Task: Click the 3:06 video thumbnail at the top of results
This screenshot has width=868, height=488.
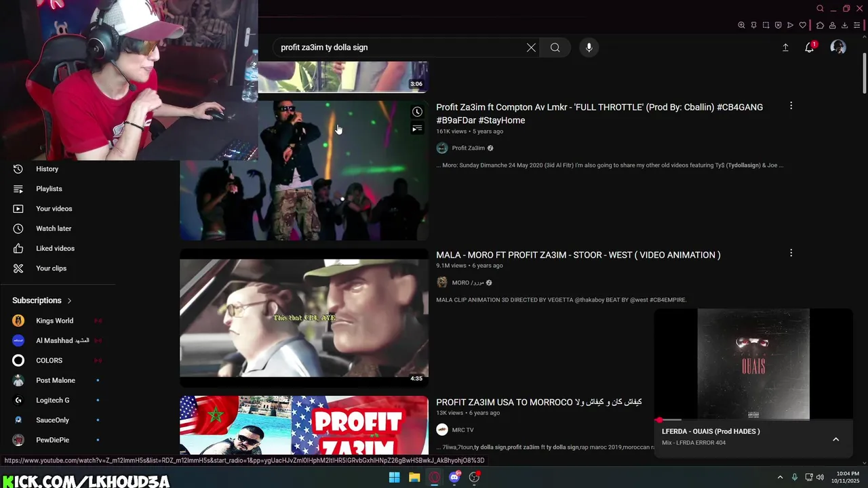Action: (342, 77)
